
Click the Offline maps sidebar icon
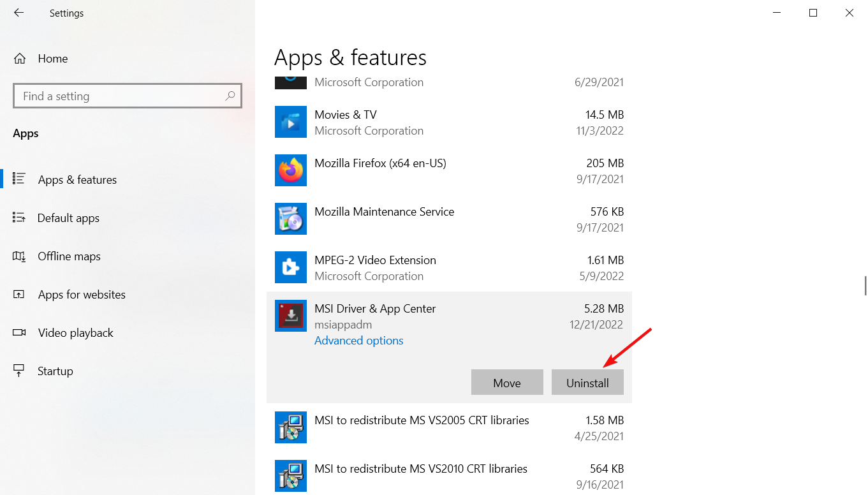point(19,256)
